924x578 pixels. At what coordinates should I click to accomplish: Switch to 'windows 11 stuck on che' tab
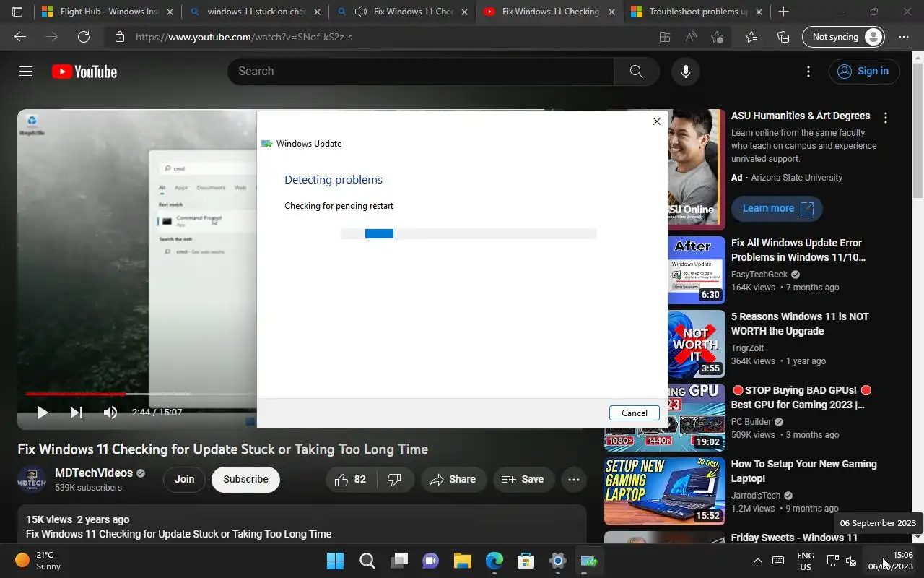(256, 12)
